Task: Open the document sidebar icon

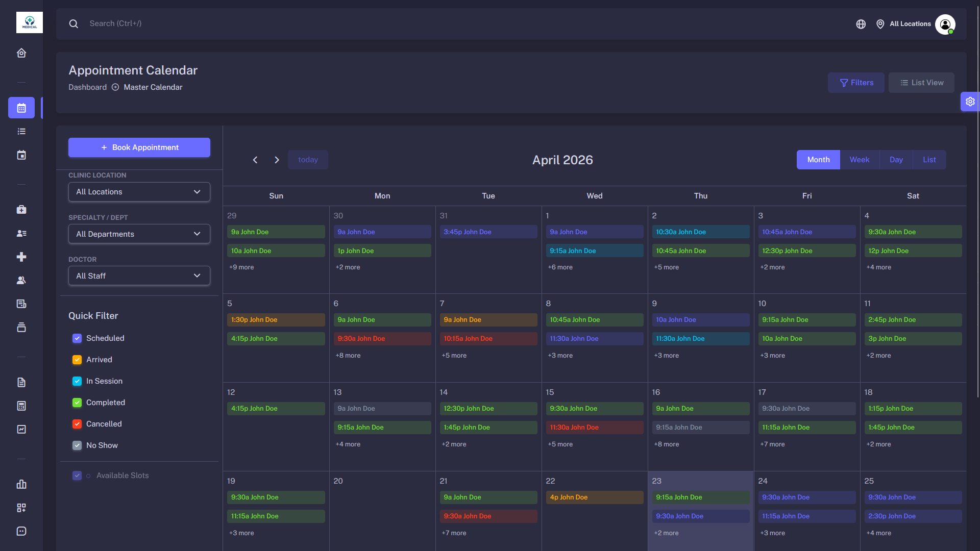Action: [21, 382]
